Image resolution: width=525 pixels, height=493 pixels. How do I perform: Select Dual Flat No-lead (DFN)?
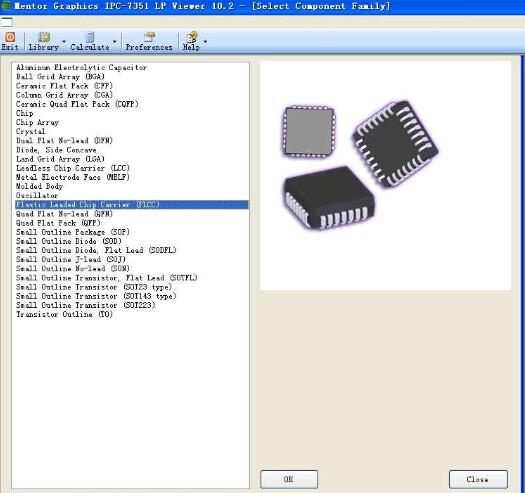click(x=64, y=140)
